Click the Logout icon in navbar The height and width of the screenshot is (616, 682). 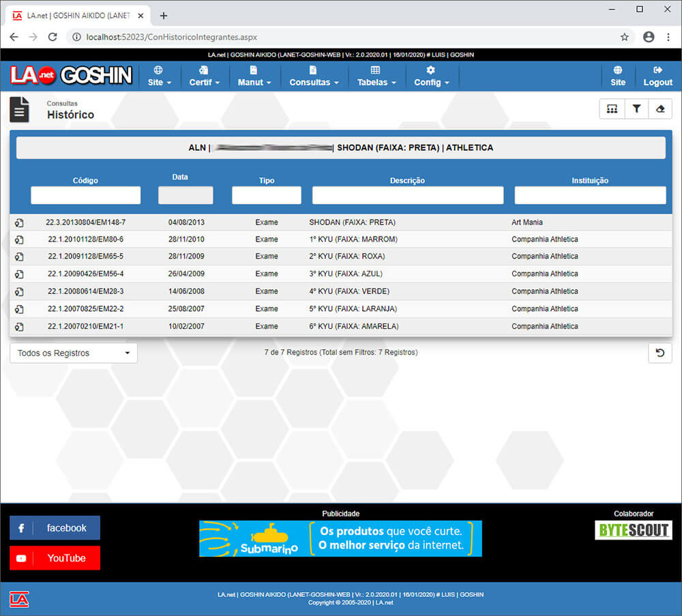tap(657, 76)
